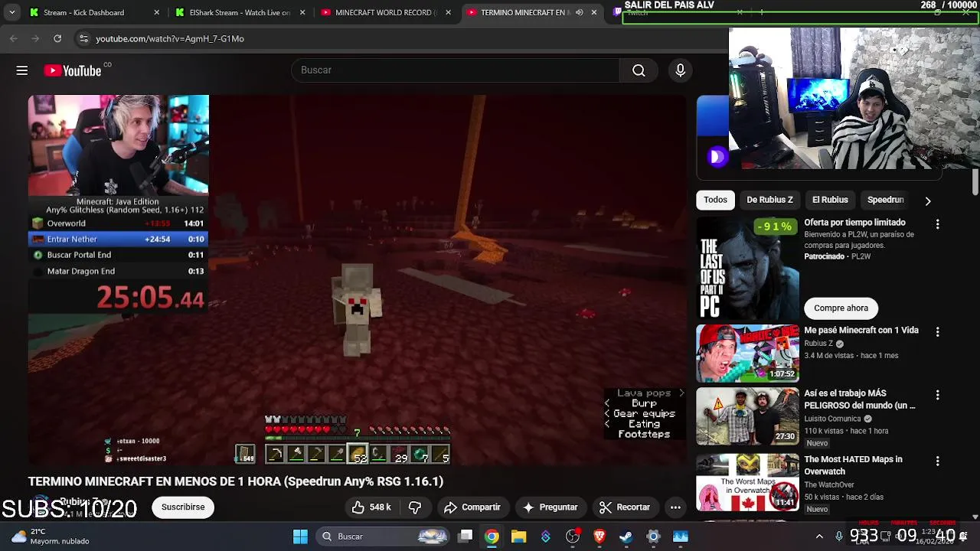
Task: Open Google Chrome from the taskbar
Action: 492,536
